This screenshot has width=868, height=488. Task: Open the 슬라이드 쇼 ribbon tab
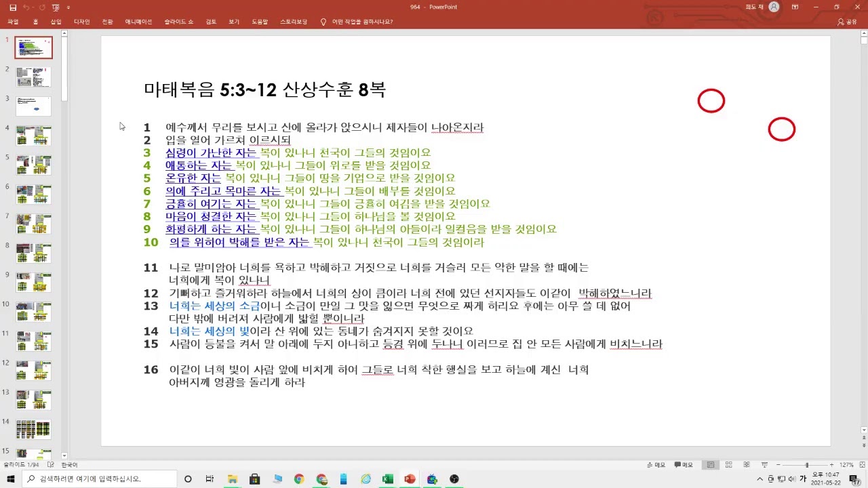178,22
